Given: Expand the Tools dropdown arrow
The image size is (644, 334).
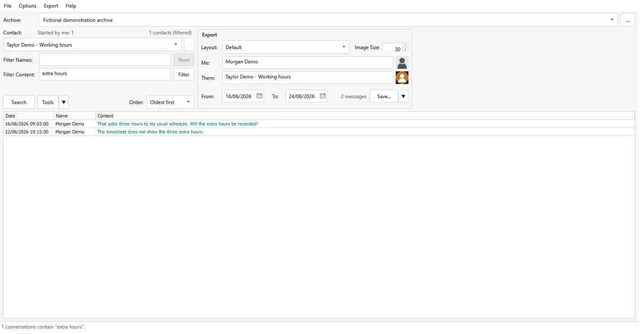Looking at the screenshot, I should [64, 102].
